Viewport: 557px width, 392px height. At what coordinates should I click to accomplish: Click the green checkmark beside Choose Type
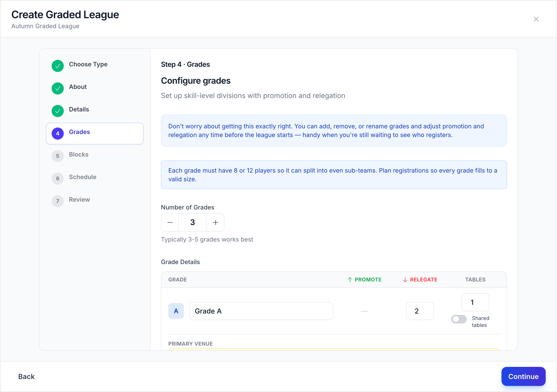[58, 66]
